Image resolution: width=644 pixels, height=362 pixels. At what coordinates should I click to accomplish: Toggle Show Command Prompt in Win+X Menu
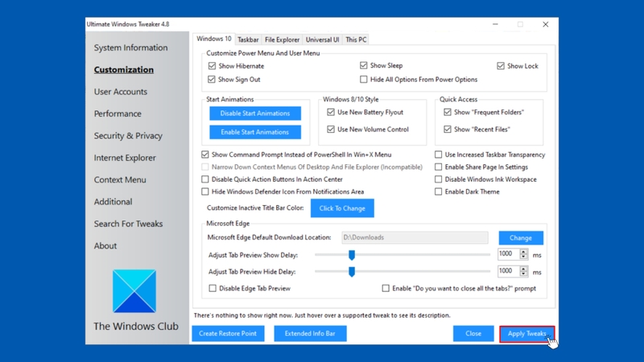tap(205, 154)
